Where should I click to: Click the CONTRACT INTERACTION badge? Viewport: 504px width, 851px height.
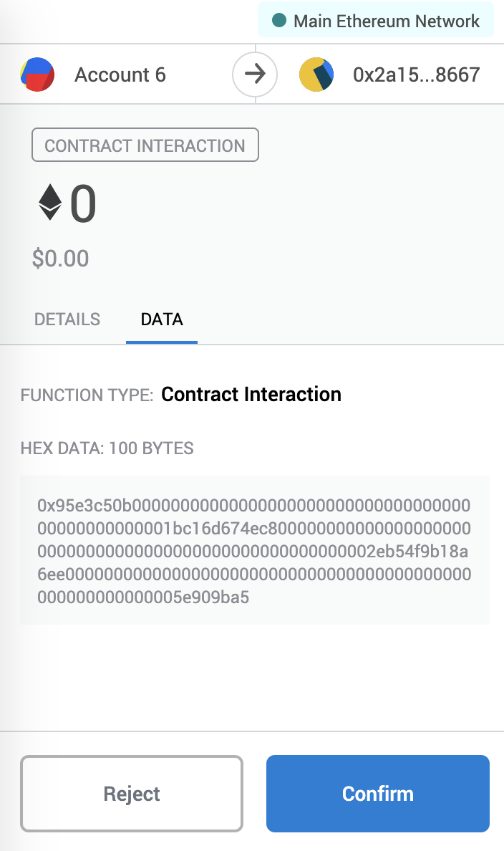coord(145,145)
